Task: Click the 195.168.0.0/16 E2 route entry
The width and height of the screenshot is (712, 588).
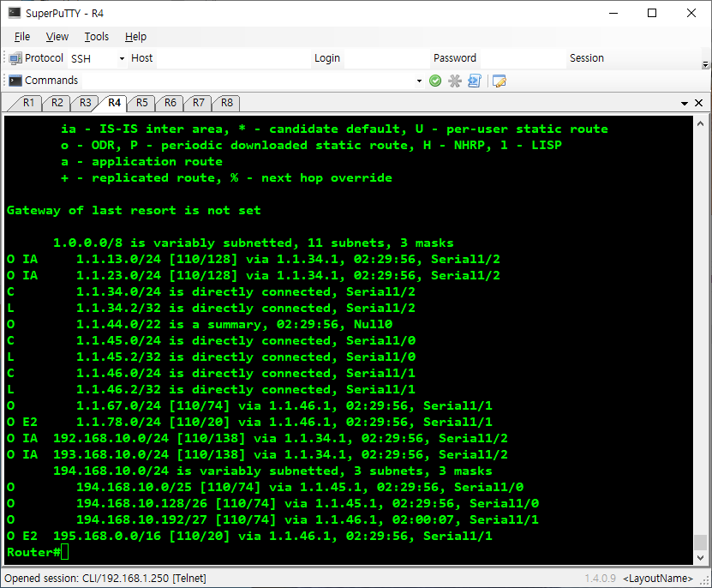Action: click(249, 537)
